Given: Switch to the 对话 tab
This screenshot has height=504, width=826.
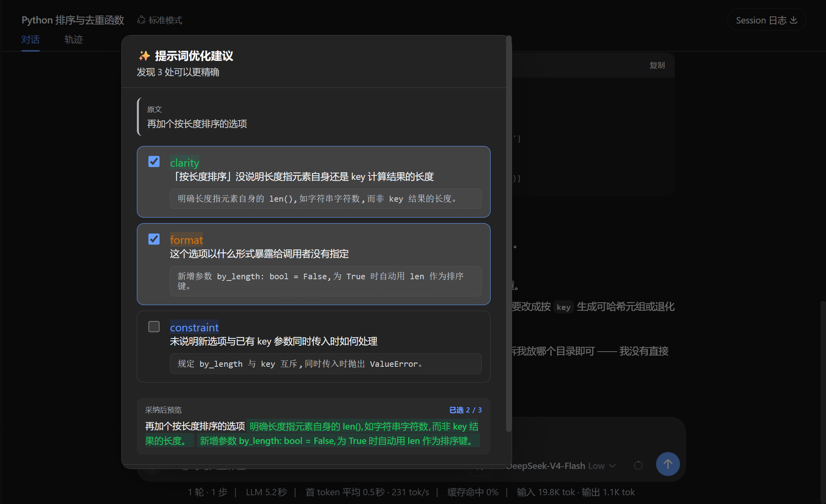Looking at the screenshot, I should (31, 40).
